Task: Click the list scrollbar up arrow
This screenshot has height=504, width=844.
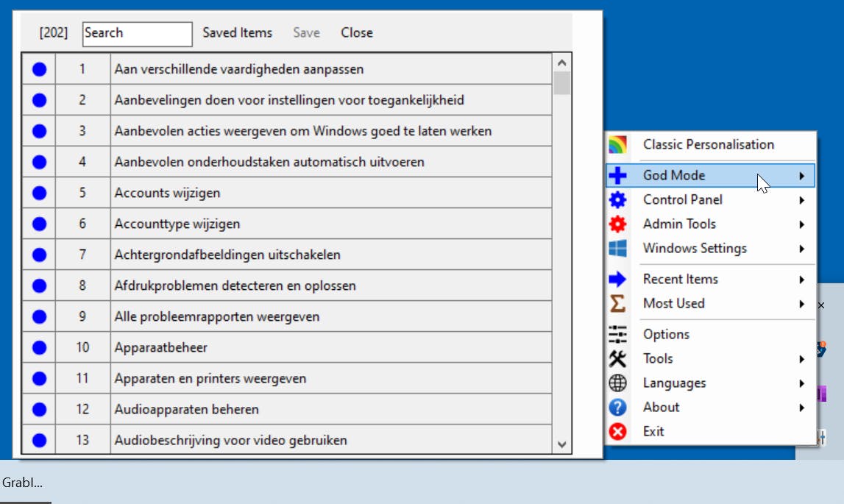Action: click(x=562, y=63)
